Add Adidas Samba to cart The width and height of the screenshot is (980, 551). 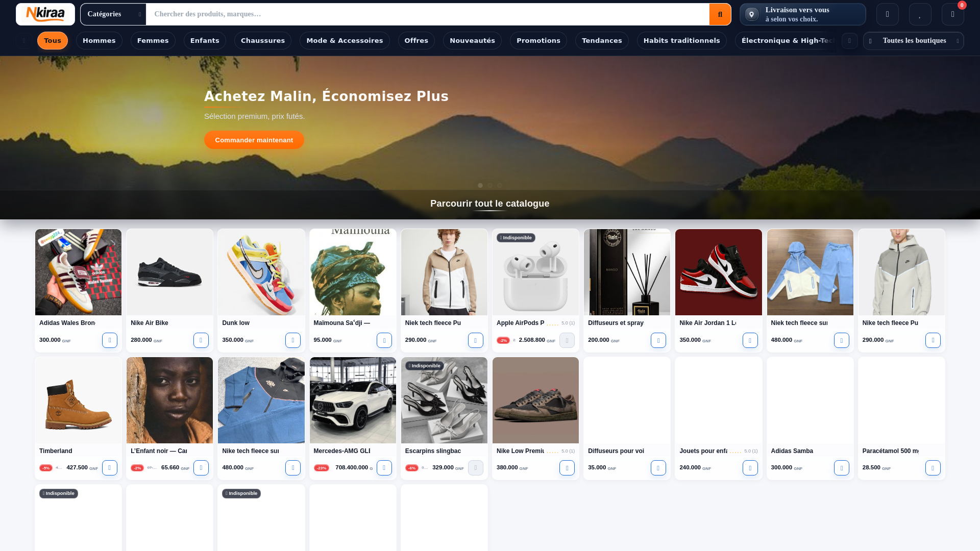(842, 468)
